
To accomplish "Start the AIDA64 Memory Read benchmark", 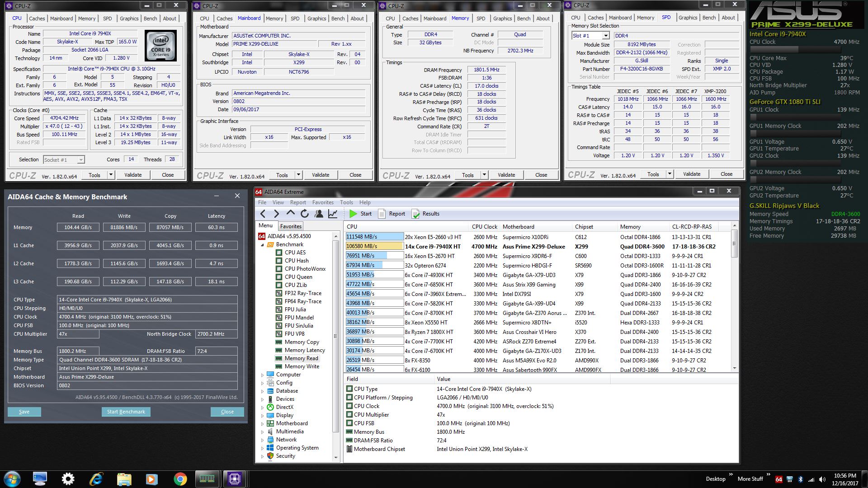I will tap(360, 214).
